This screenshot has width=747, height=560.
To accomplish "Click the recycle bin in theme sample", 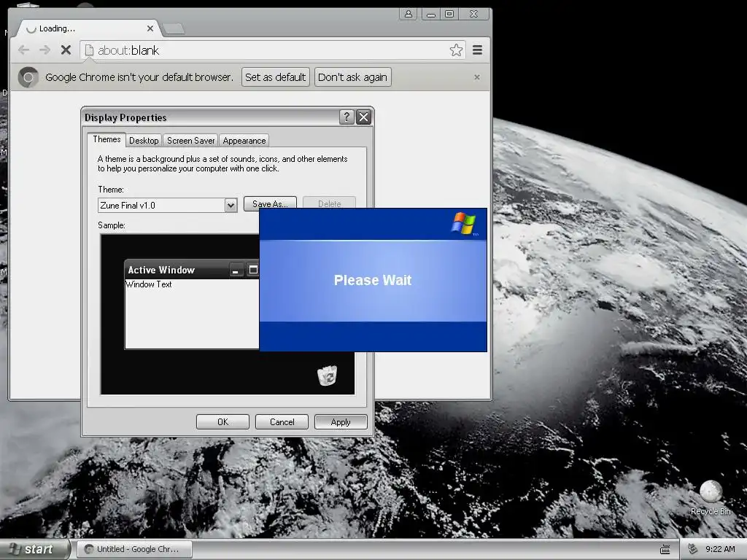I will [328, 376].
